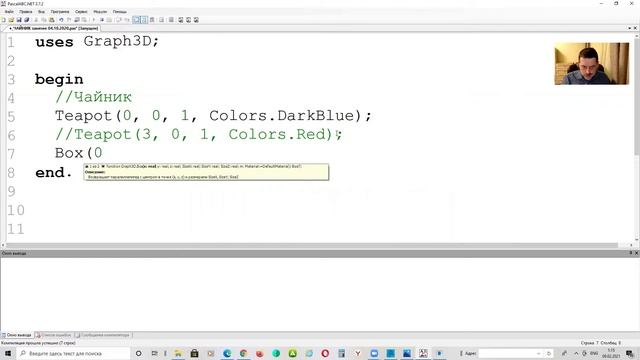640x360 pixels.
Task: Open the Правка menu
Action: 25,11
